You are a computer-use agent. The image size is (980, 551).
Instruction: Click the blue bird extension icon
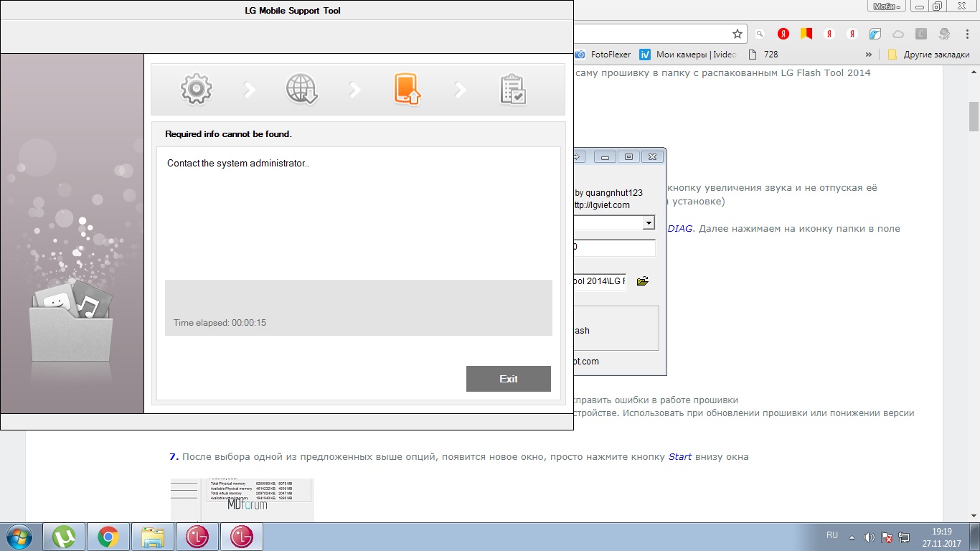(875, 34)
